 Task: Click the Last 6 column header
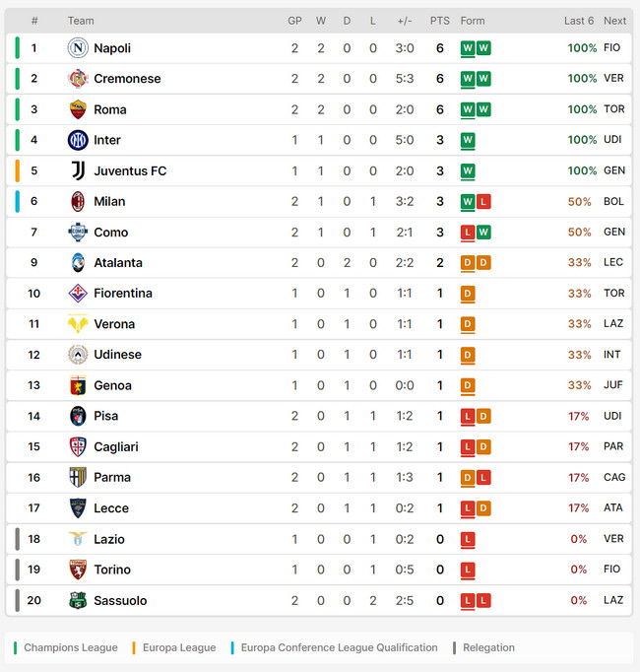(579, 21)
